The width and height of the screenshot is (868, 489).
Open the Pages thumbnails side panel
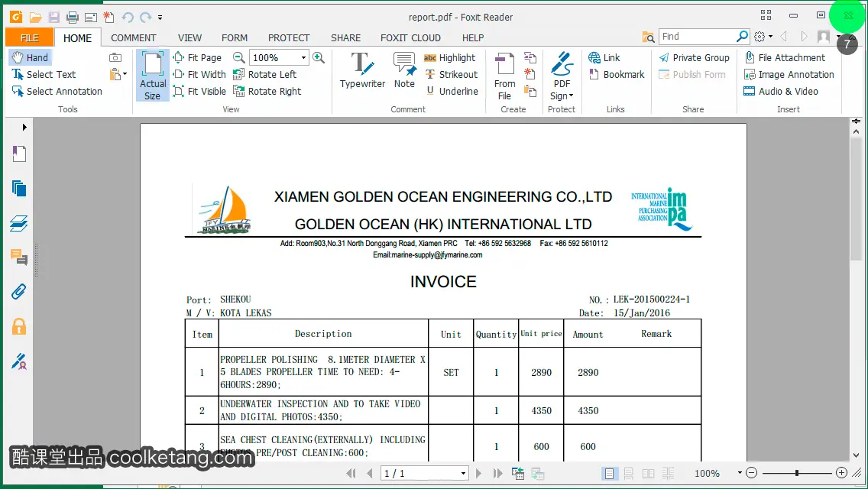[19, 188]
